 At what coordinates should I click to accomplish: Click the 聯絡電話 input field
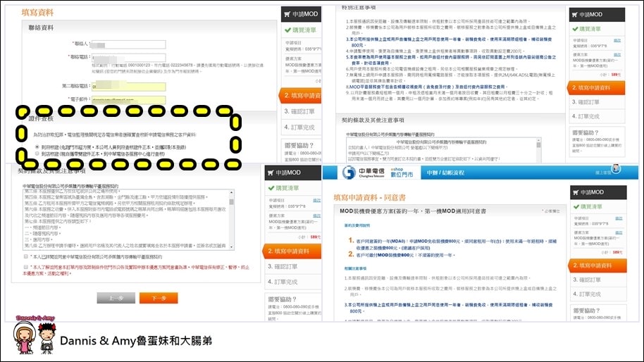point(128,58)
